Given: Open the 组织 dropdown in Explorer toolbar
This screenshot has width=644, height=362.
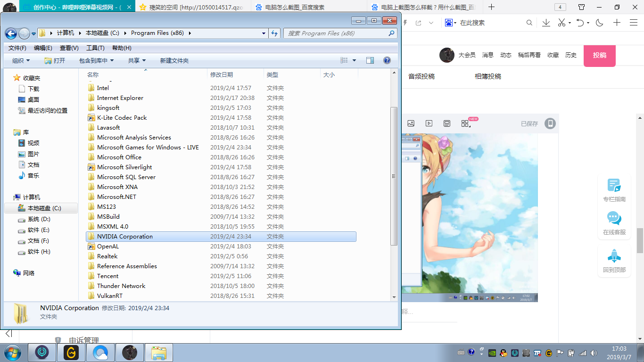Looking at the screenshot, I should (x=21, y=60).
